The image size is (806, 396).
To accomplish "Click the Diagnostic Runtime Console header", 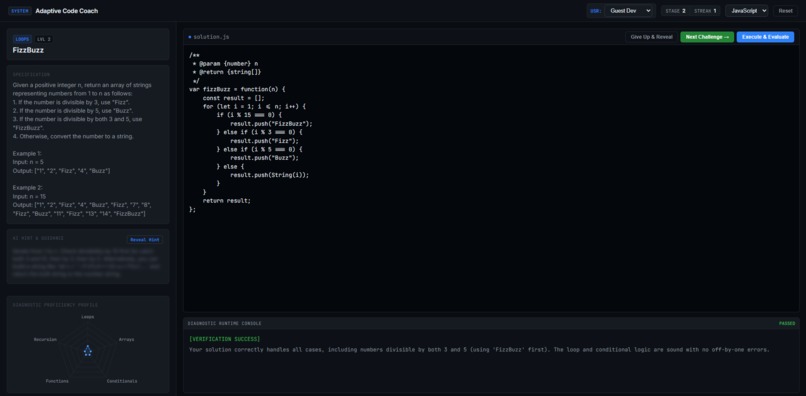I will coord(225,323).
